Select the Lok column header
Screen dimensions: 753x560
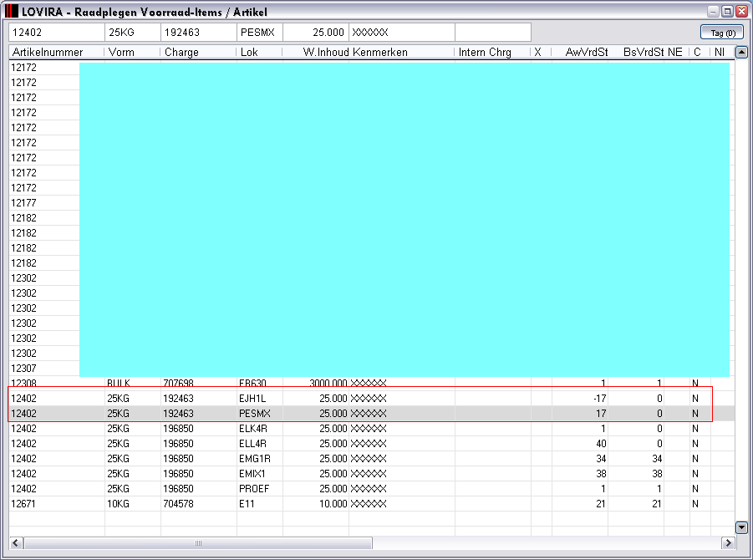pyautogui.click(x=260, y=52)
